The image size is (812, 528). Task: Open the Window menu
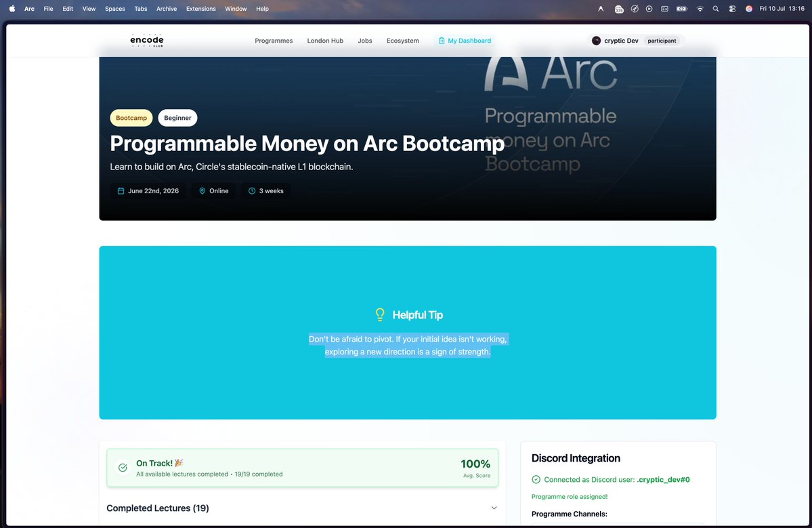[236, 9]
